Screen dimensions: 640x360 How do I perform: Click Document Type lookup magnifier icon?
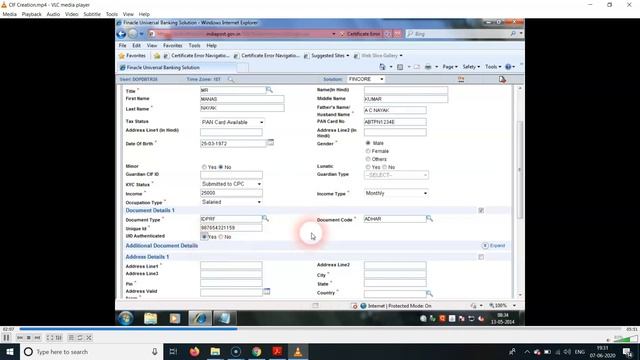click(x=265, y=218)
